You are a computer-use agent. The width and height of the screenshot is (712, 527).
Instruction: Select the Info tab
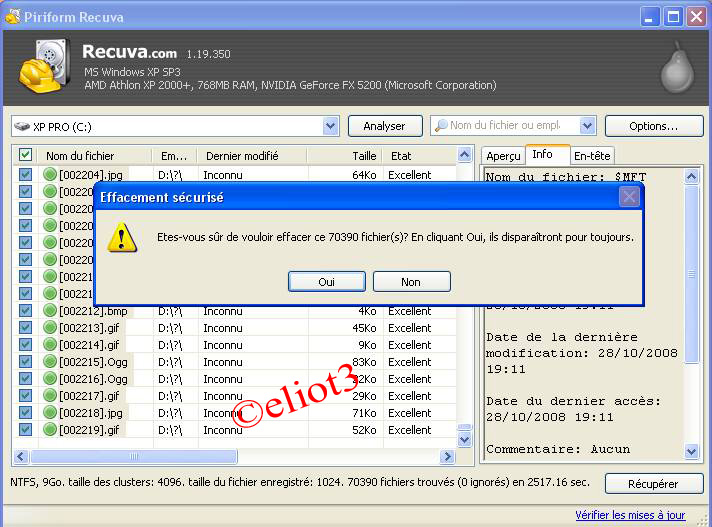pos(547,154)
